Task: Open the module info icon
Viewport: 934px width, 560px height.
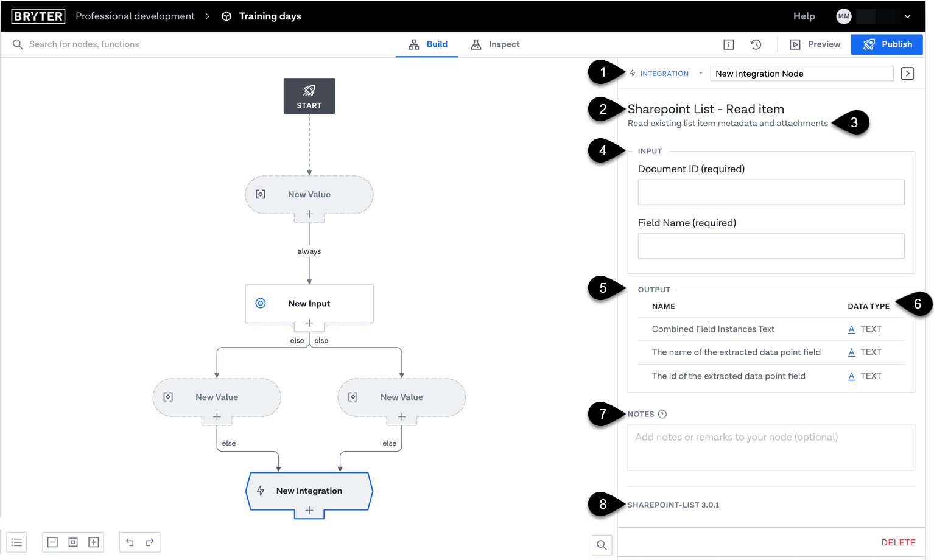Action: click(728, 44)
